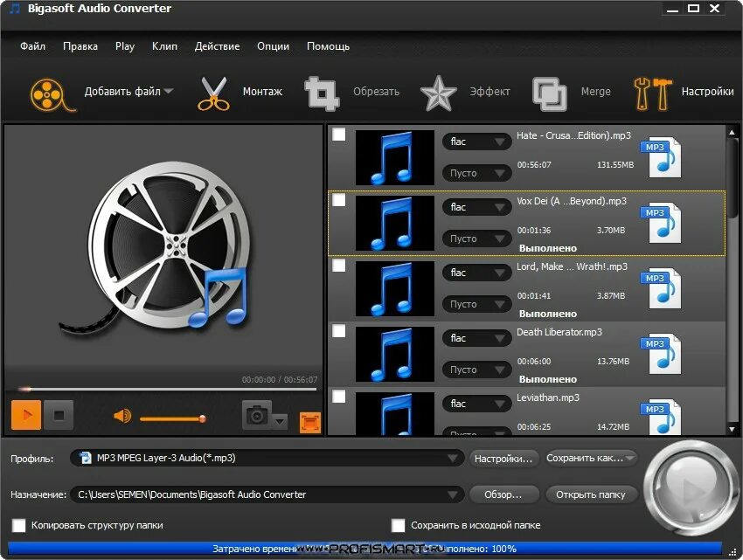This screenshot has height=560, width=743.
Task: Click music note thumbnail of Hate - Crusa track
Action: click(395, 157)
